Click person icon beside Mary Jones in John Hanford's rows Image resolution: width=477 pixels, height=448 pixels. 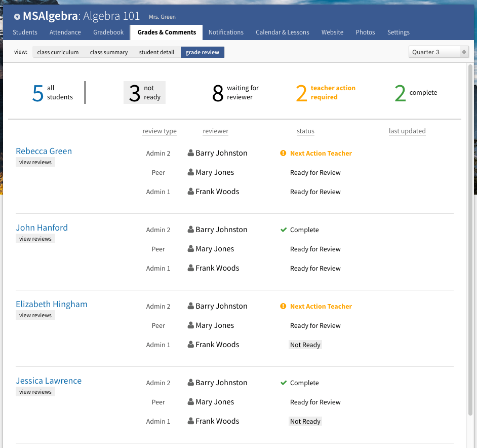pos(190,249)
